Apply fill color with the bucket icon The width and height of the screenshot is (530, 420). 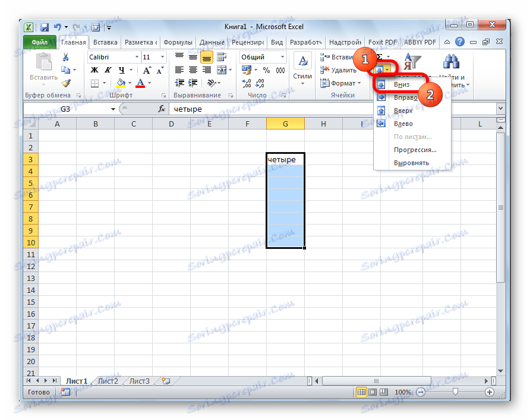pos(121,83)
